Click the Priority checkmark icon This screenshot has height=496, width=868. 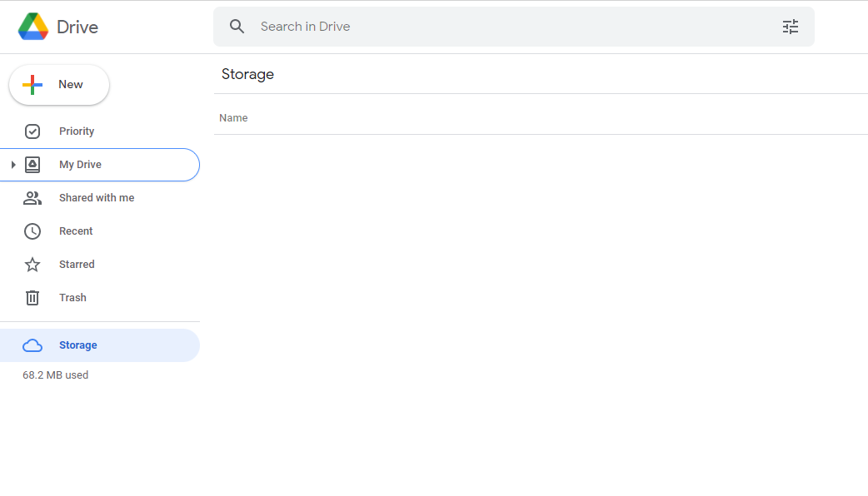point(32,131)
